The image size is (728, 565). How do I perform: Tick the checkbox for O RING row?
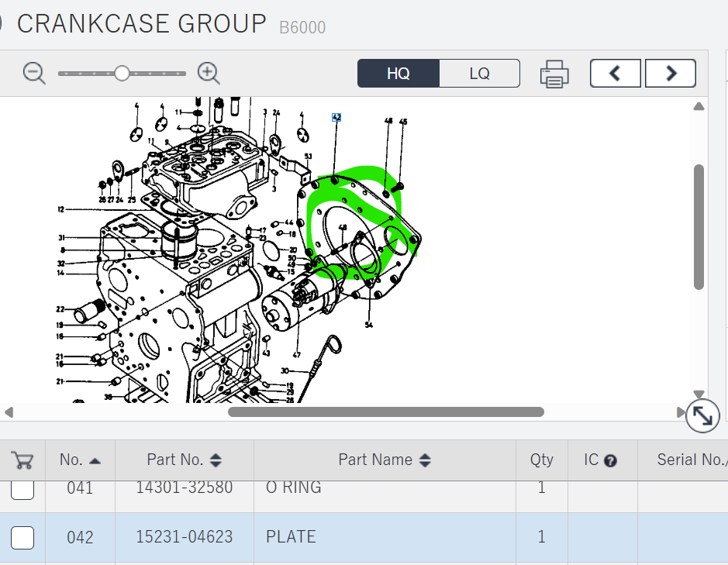point(22,488)
